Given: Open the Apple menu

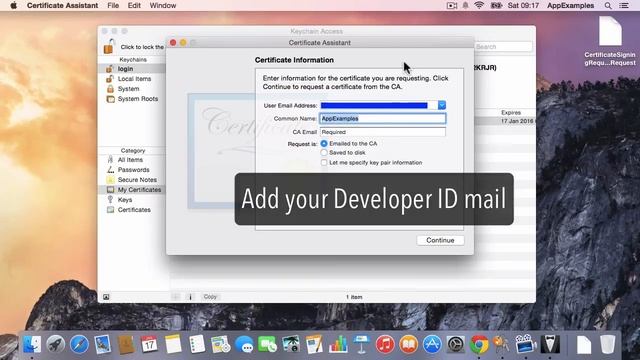Looking at the screenshot, I should [13, 6].
